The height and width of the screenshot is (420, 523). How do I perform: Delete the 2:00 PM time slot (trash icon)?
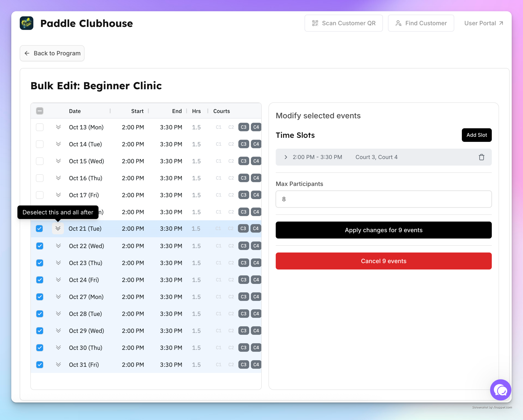point(481,157)
